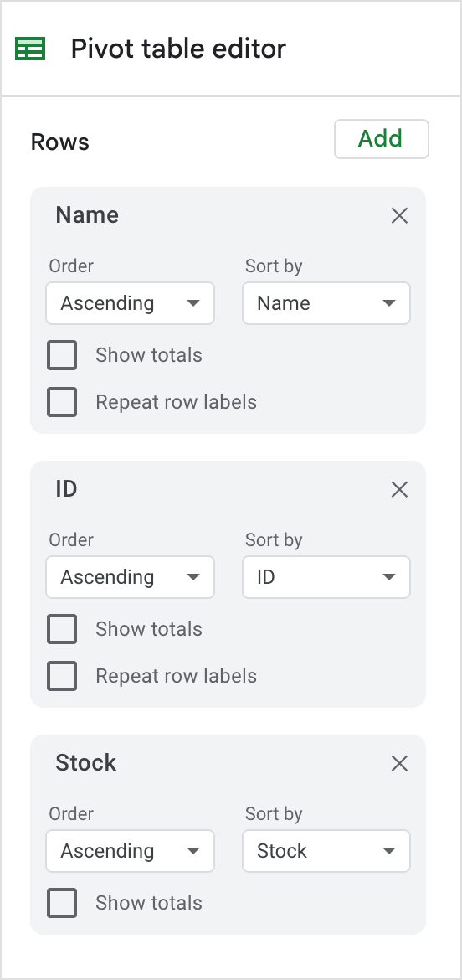Click the ID field card title

point(66,489)
